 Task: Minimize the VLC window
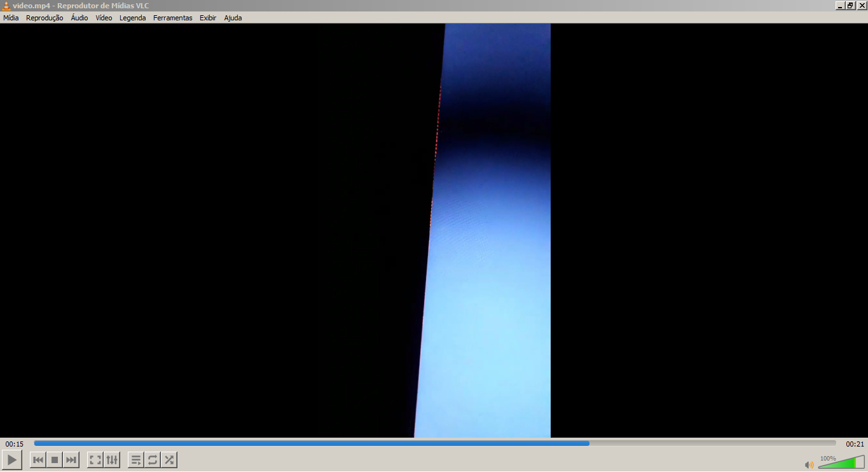click(840, 6)
